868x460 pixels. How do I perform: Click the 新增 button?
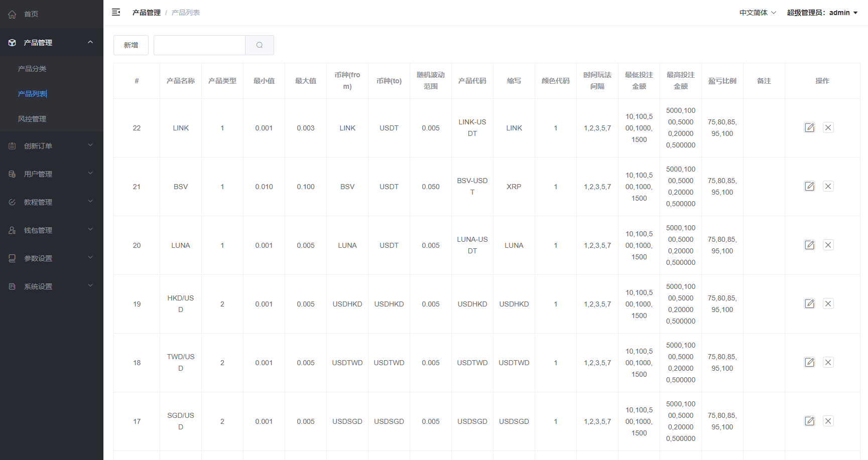point(131,45)
